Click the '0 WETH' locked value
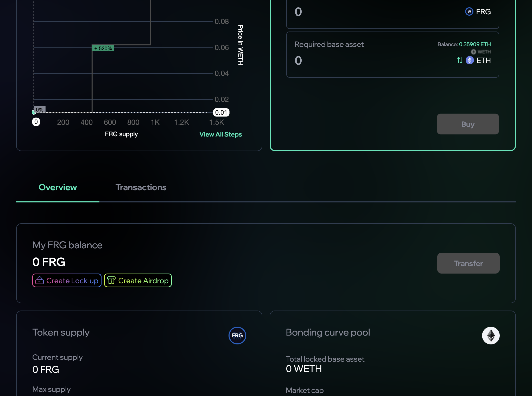 click(x=304, y=369)
